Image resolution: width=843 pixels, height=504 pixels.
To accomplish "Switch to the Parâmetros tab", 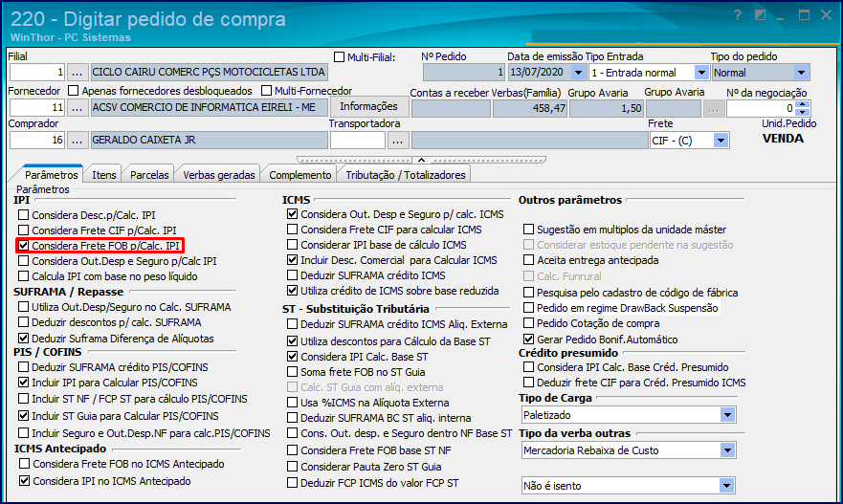I will tap(51, 175).
